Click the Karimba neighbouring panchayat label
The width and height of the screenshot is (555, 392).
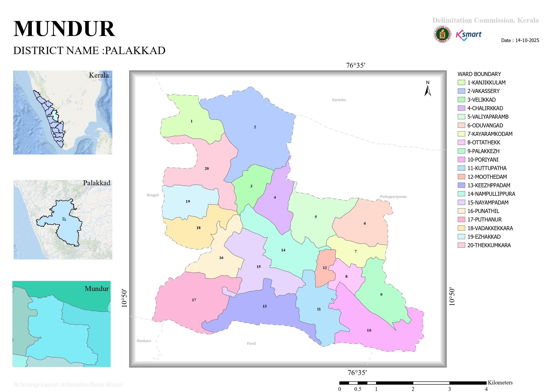(x=339, y=100)
